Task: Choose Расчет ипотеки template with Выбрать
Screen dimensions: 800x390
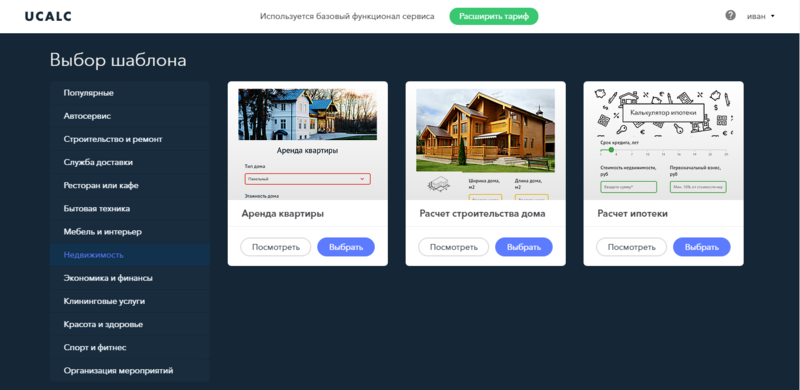Action: point(702,247)
